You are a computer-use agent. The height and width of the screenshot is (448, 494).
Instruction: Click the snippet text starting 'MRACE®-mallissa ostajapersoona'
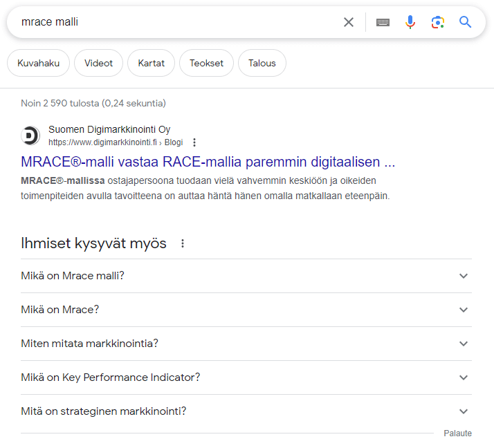205,188
